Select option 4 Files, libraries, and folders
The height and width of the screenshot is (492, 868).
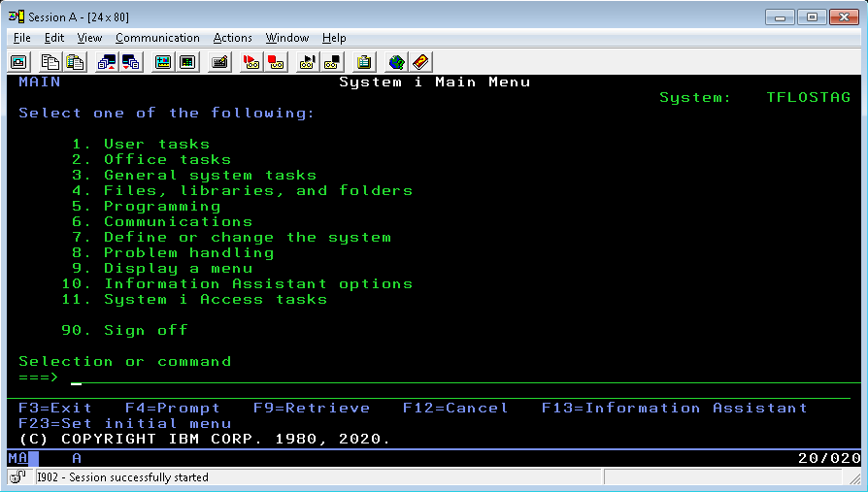[243, 190]
